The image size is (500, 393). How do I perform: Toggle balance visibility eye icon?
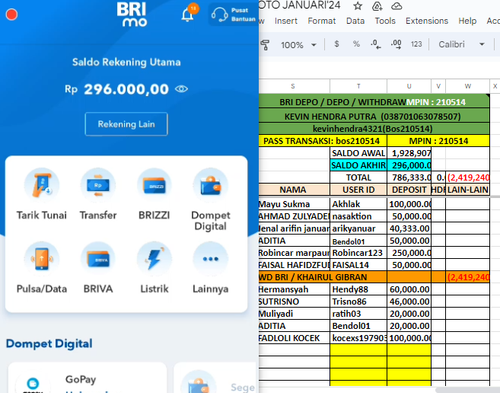[182, 89]
